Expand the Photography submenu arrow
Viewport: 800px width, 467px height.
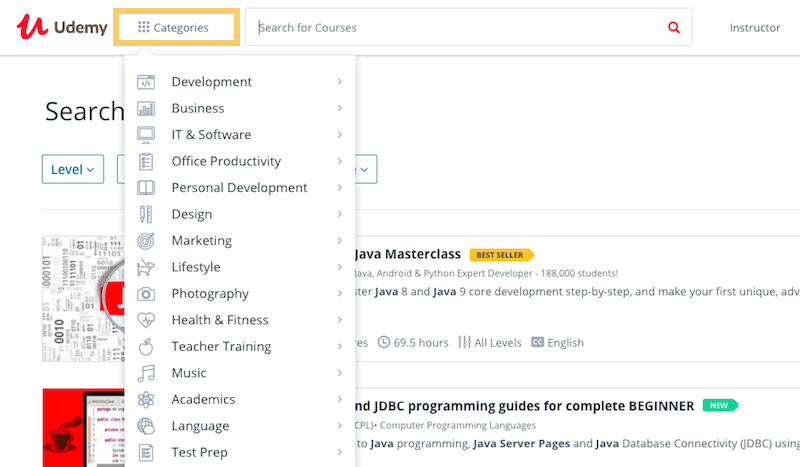[x=340, y=293]
